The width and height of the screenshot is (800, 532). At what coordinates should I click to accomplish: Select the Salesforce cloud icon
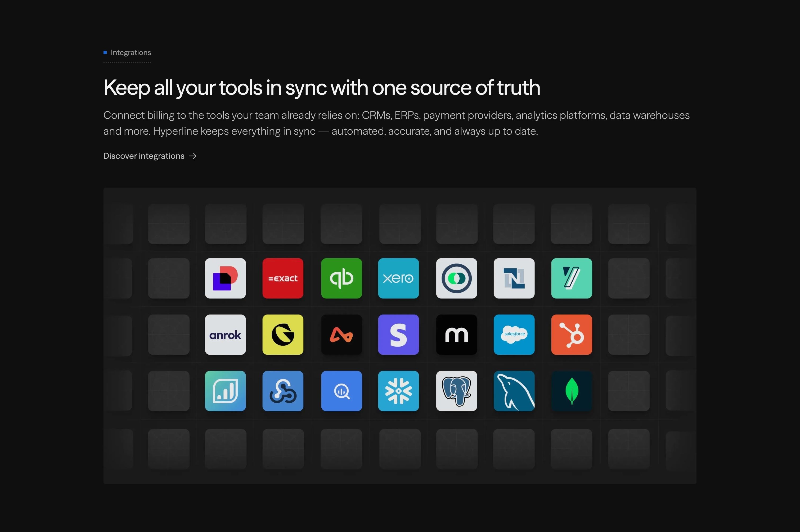click(514, 335)
